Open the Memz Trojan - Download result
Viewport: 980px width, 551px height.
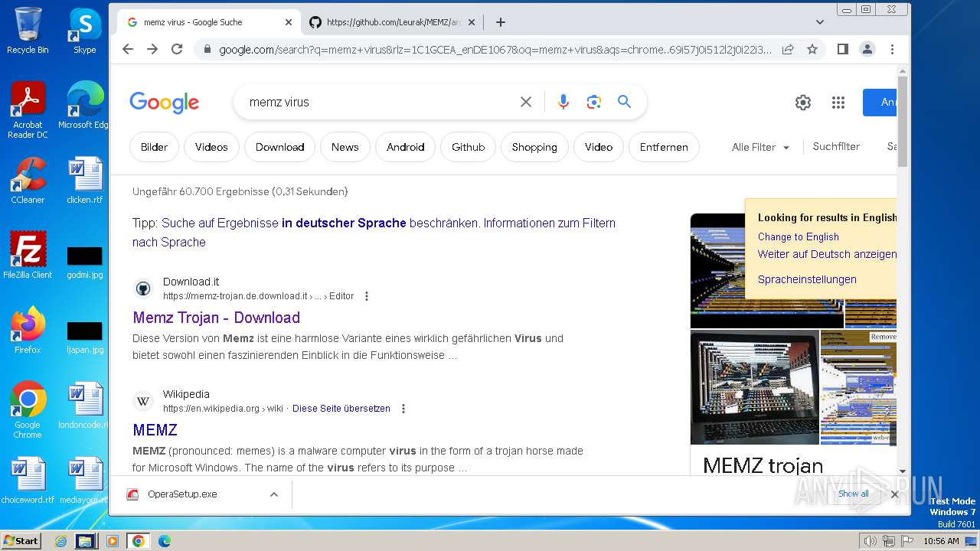tap(216, 318)
